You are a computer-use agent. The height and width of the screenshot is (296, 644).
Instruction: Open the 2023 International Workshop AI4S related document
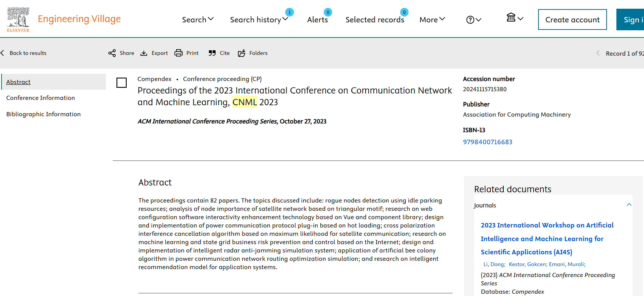point(547,238)
